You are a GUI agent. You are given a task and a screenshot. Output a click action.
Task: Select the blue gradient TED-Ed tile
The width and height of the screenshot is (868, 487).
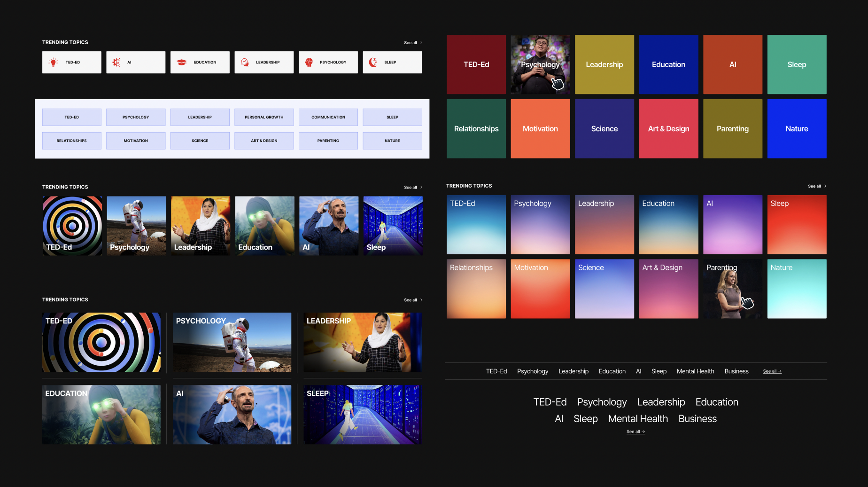coord(476,225)
